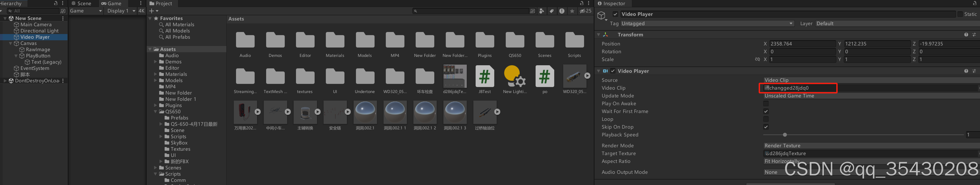
Task: Disable Wait For First Frame
Action: (x=766, y=111)
